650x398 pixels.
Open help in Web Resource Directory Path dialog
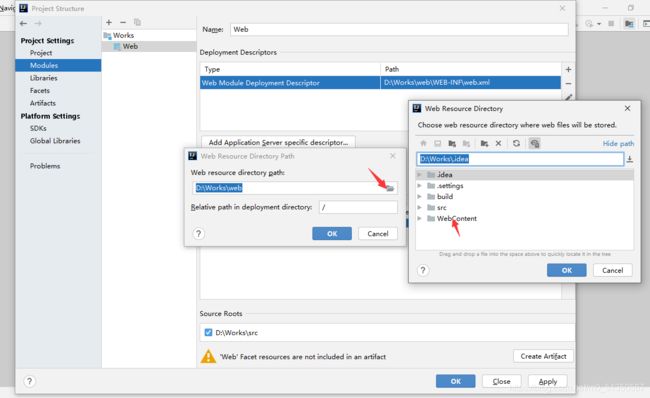coord(199,234)
